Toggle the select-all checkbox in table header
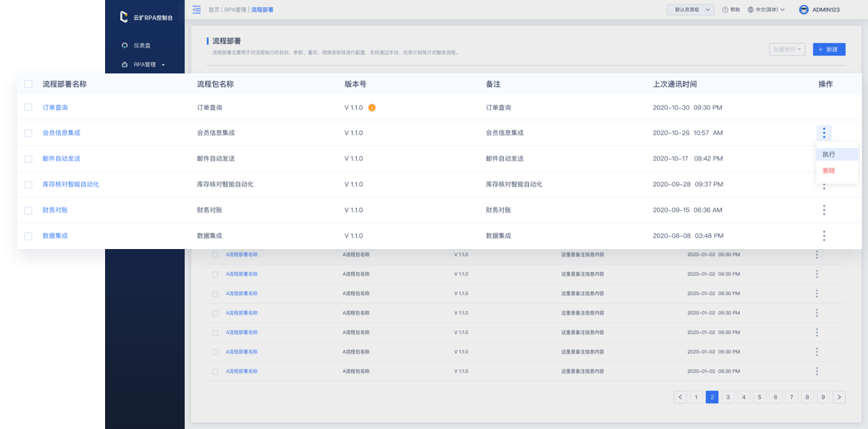Viewport: 868px width, 429px height. point(29,84)
